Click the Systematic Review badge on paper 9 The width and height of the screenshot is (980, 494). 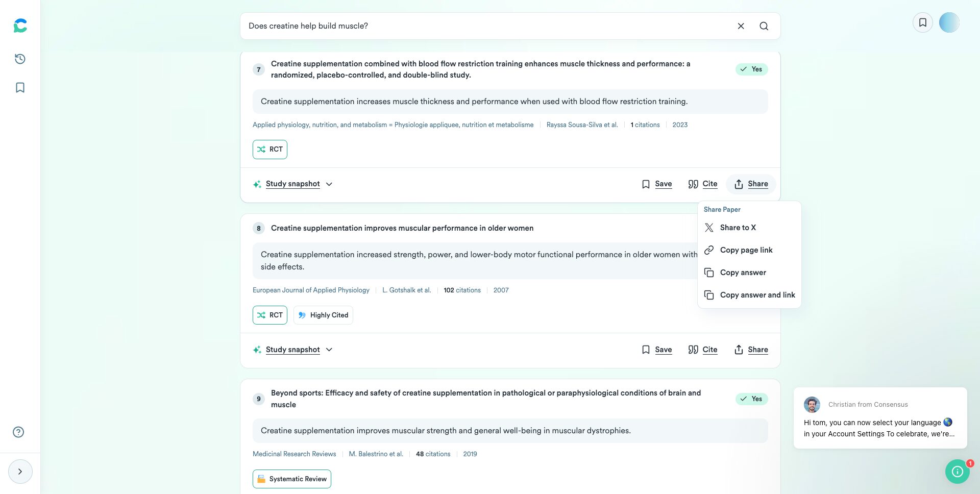click(291, 479)
